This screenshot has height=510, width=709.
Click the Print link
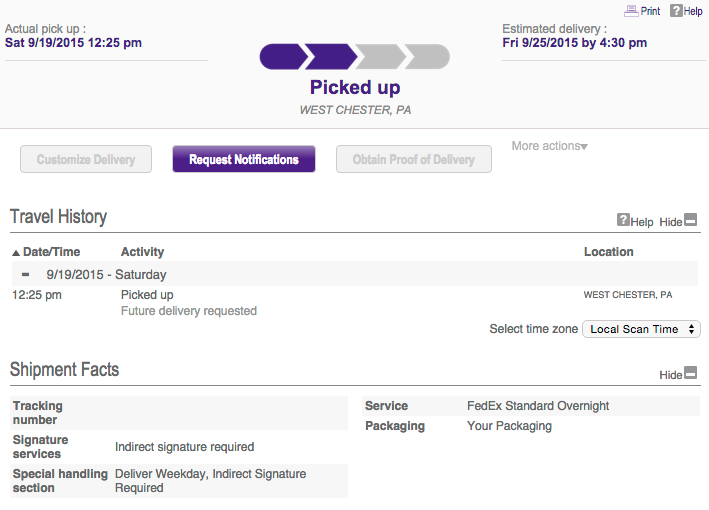650,11
